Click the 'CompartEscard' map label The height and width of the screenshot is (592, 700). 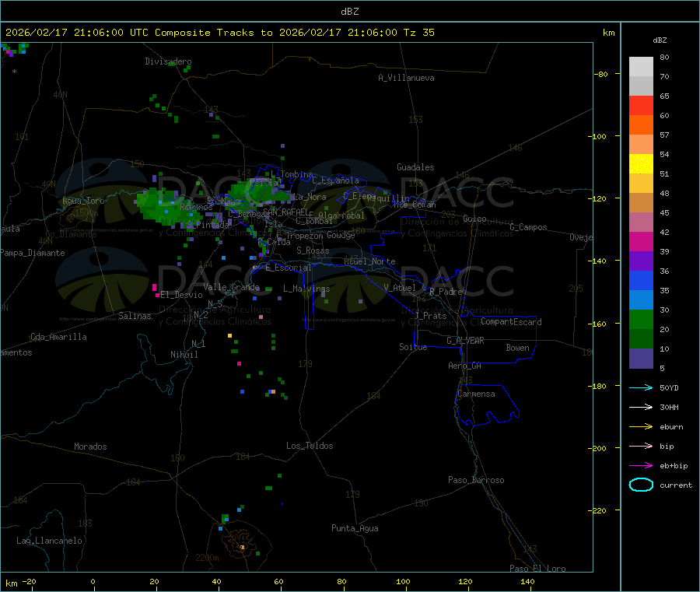point(511,321)
